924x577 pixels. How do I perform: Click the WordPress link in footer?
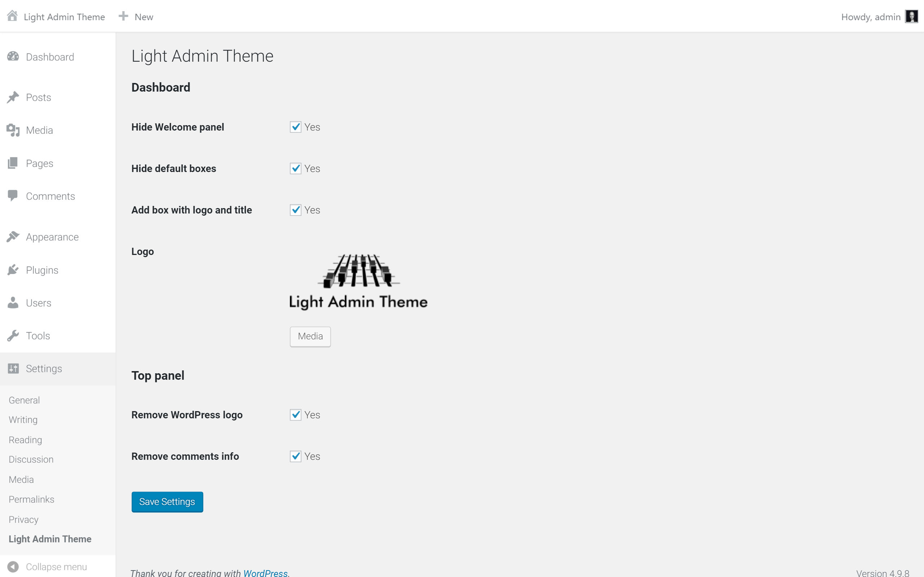tap(264, 573)
